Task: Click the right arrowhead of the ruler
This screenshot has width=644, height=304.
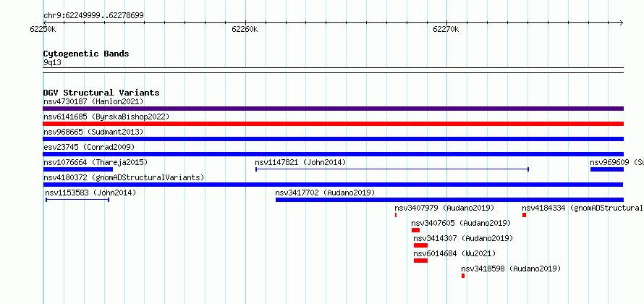Action: coord(622,23)
